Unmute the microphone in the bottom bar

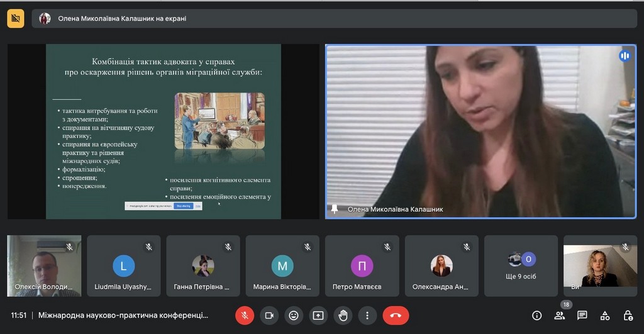point(245,315)
